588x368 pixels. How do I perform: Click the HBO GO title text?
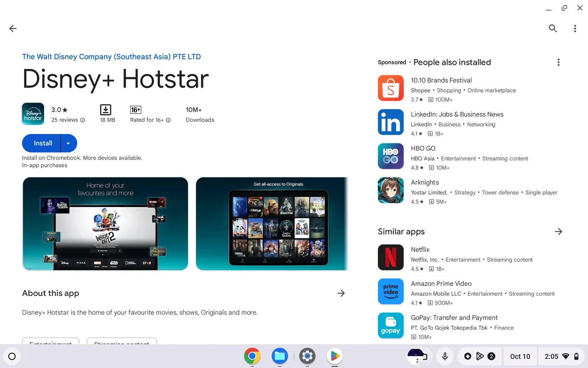click(x=423, y=148)
